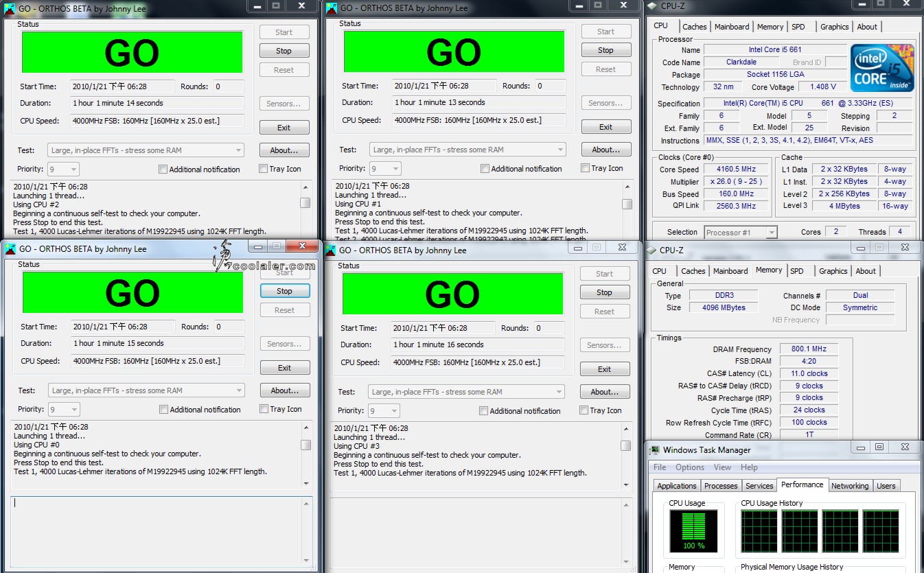Open the Mainboard tab in the top CPU-Z window
The width and height of the screenshot is (924, 573).
(x=732, y=27)
